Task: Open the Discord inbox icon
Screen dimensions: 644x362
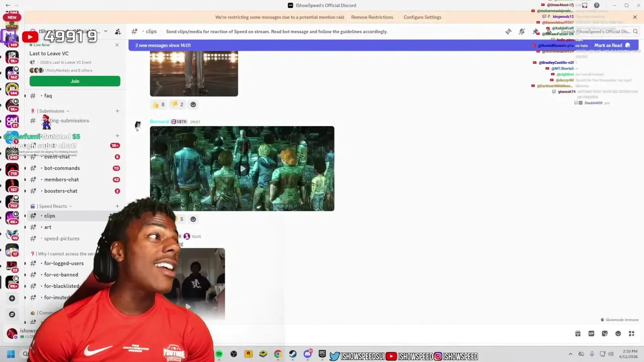Action: coord(585,6)
